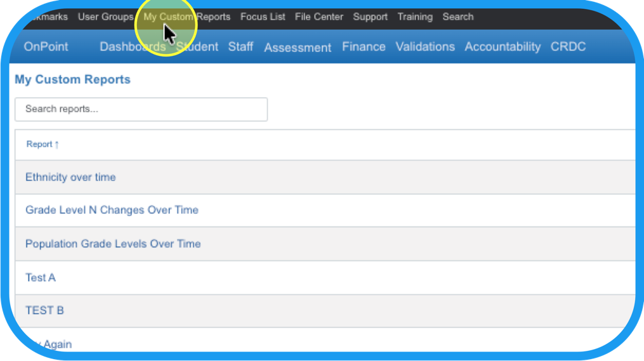Viewport: 644px width, 361px height.
Task: Go to File Center
Action: 319,17
